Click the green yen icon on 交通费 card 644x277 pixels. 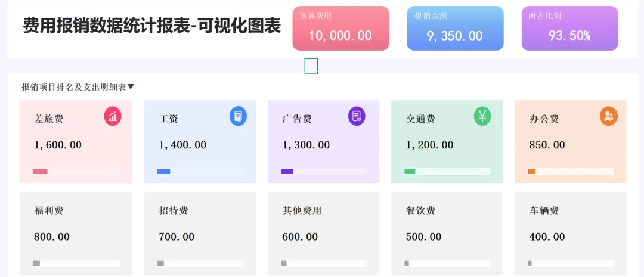pos(482,116)
